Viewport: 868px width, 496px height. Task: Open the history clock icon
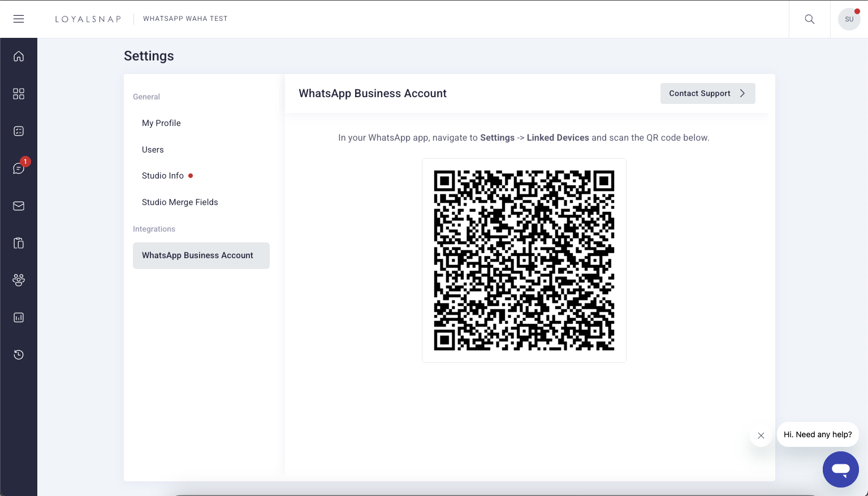[x=19, y=355]
